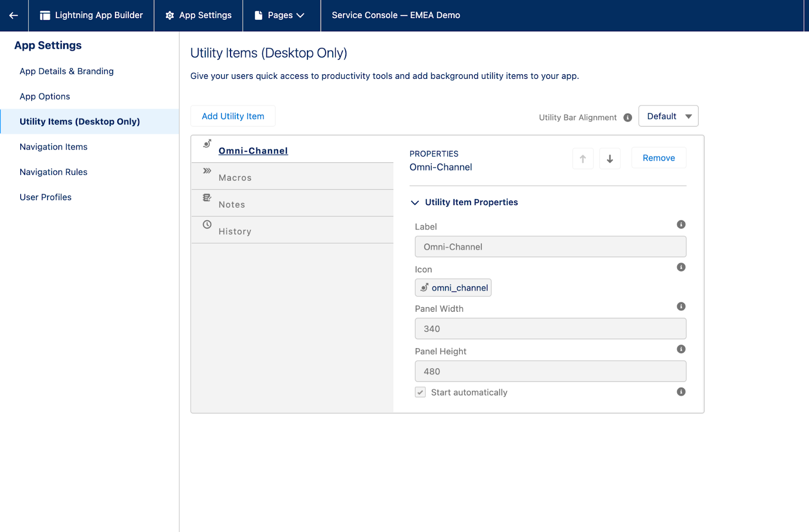Screen dimensions: 809x532
Task: Open the Utility Bar Alignment dropdown
Action: [668, 116]
